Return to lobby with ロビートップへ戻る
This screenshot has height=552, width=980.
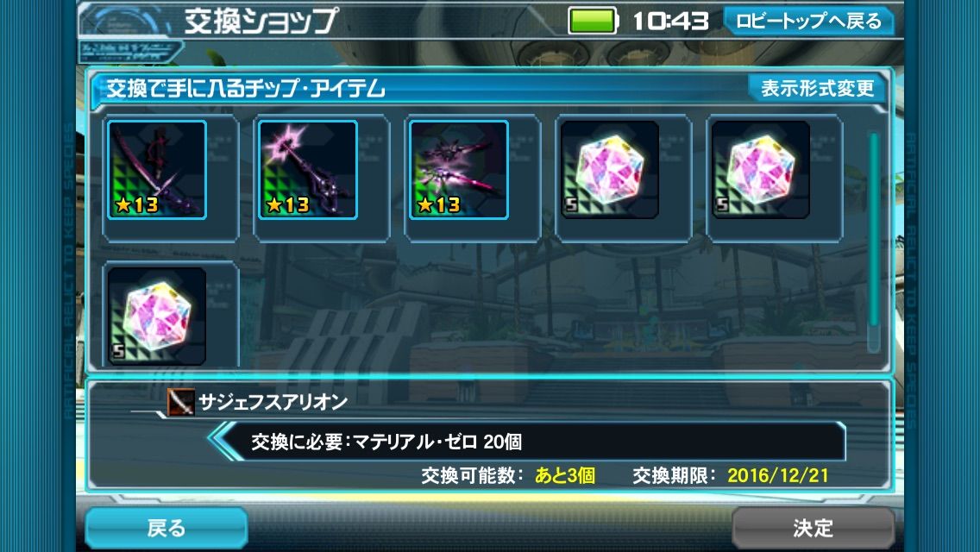pos(808,22)
